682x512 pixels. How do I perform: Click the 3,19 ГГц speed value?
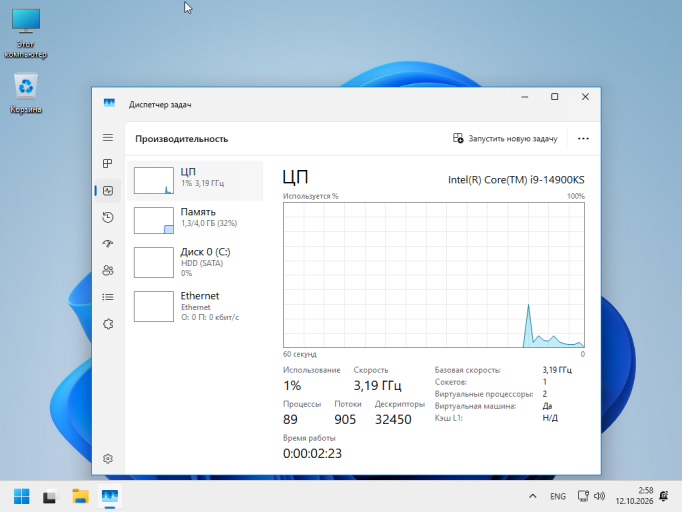[x=377, y=385]
